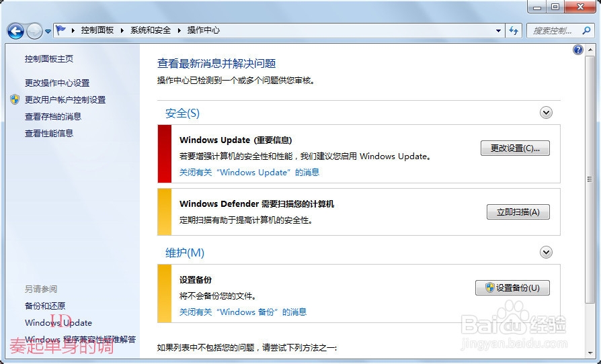Viewport: 601px width, 364px height.
Task: Click scrollbar down arrow
Action: coord(590,353)
